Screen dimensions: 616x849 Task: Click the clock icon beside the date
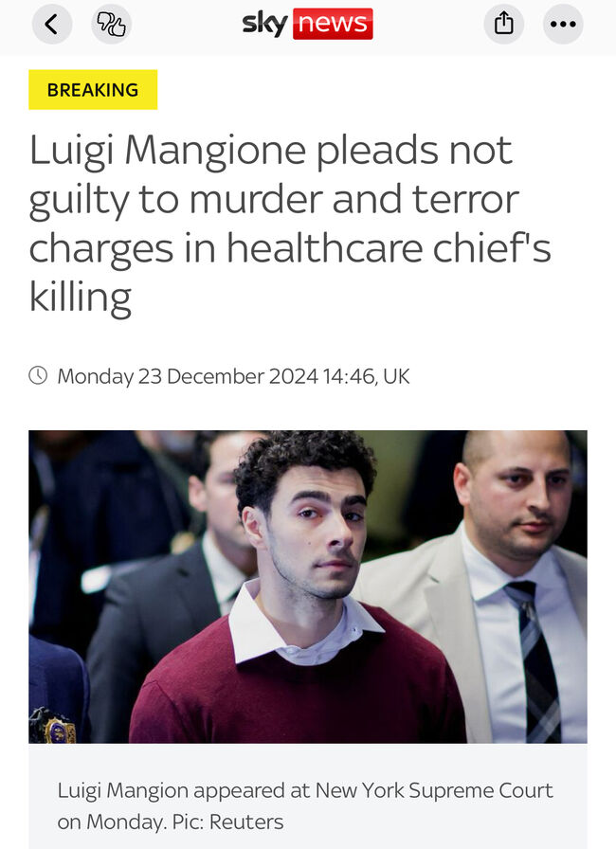(x=38, y=375)
